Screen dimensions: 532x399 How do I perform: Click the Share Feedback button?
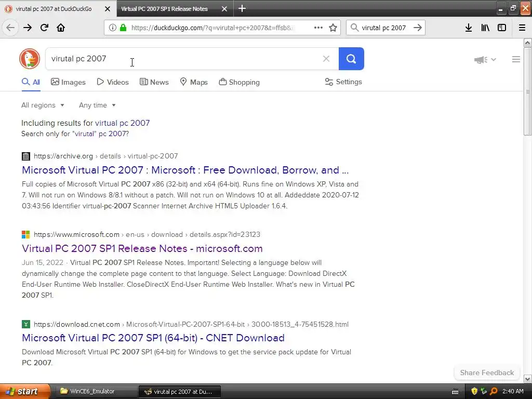pos(487,373)
